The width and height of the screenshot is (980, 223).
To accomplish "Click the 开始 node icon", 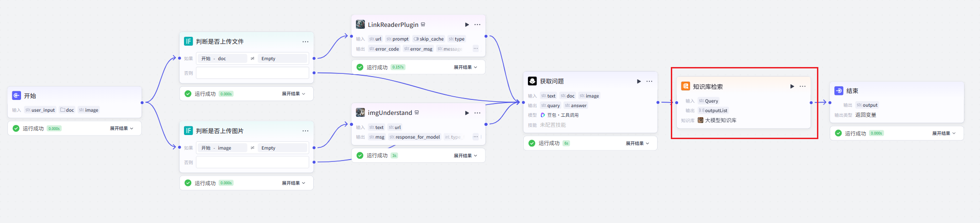I will click(16, 96).
